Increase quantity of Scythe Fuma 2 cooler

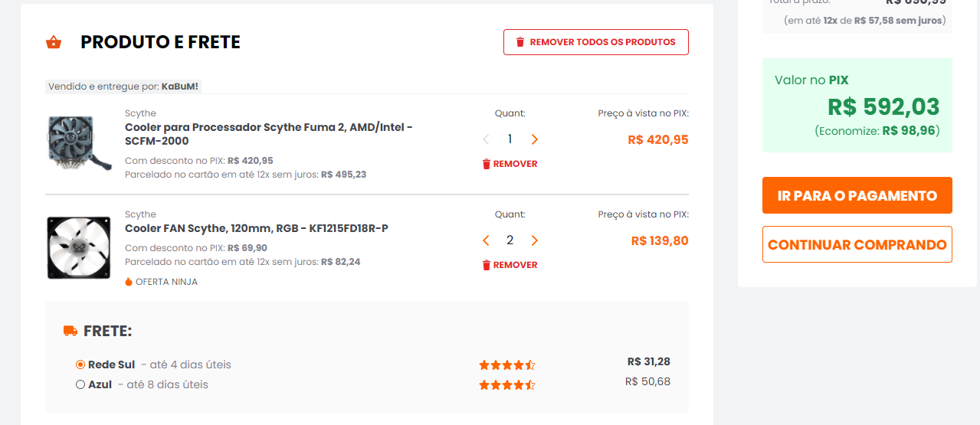point(535,139)
